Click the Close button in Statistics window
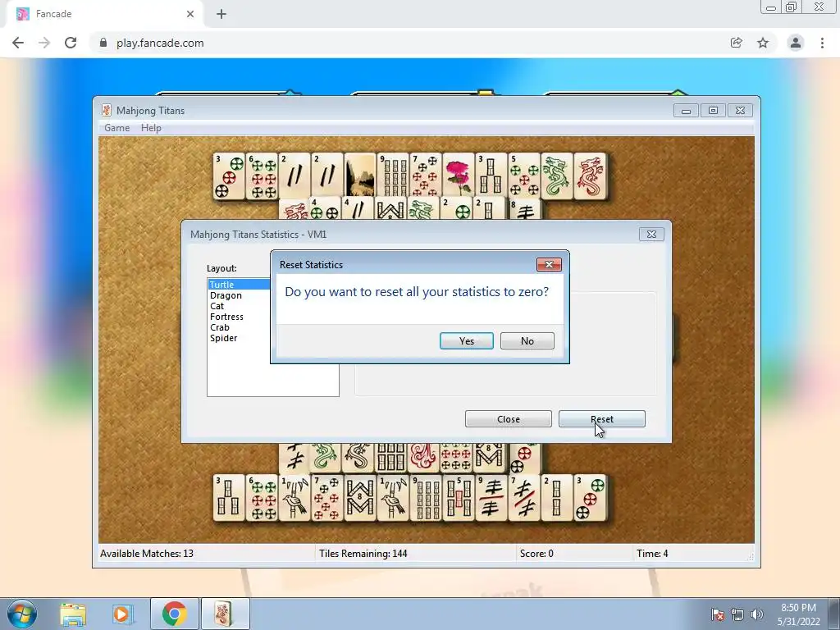This screenshot has width=840, height=630. coord(509,419)
